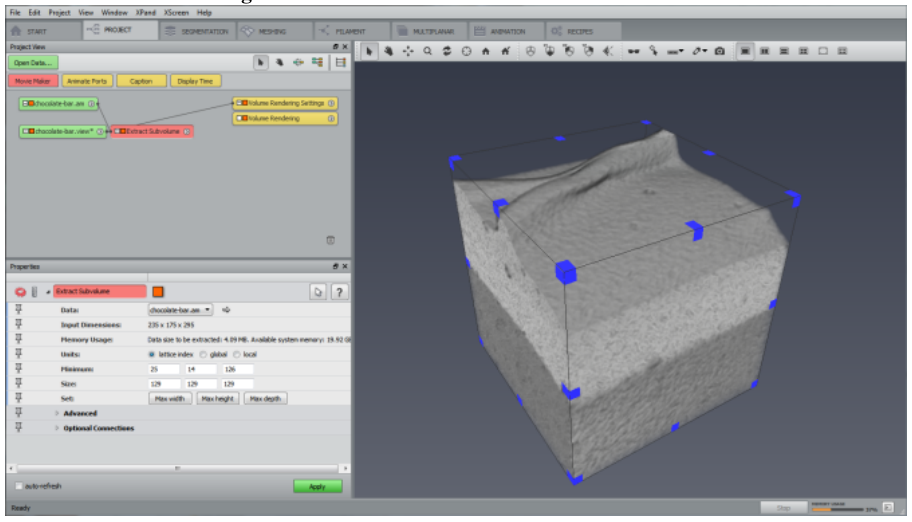Select the global units radio button
The image size is (912, 522).
click(203, 354)
